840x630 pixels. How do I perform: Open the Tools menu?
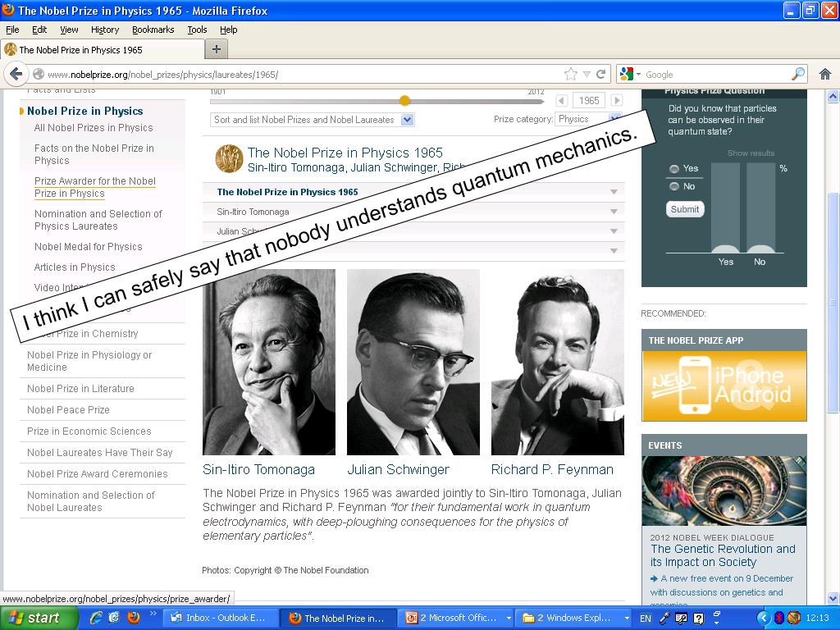(x=197, y=30)
